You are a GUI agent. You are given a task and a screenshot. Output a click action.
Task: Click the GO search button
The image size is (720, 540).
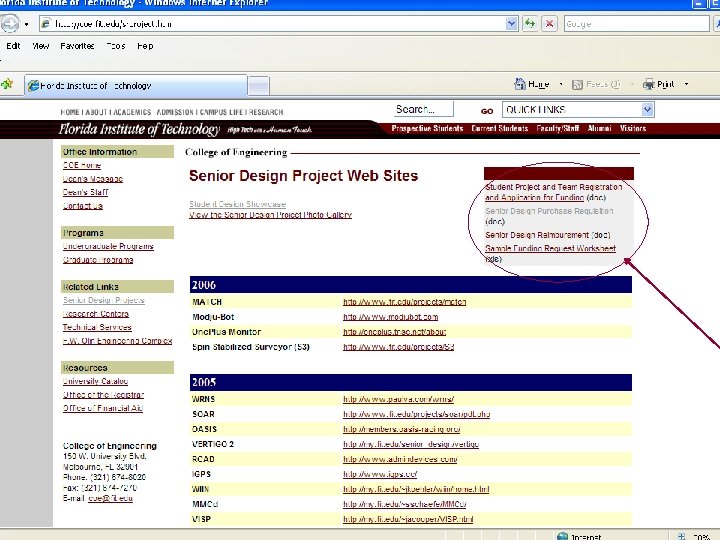point(487,111)
